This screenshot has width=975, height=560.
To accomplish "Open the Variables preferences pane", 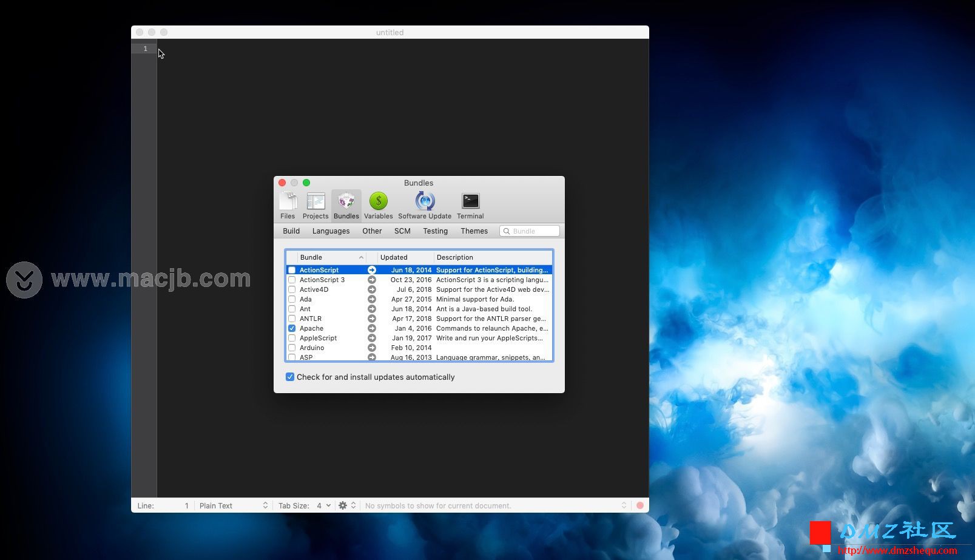I will (x=378, y=206).
